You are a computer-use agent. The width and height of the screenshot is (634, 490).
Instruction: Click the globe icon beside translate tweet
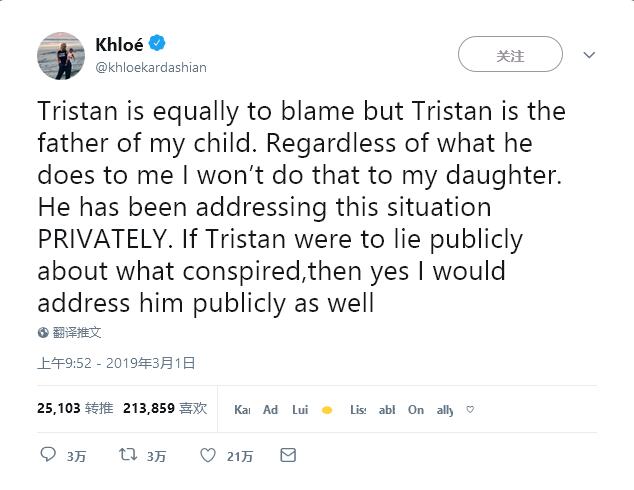[43, 332]
